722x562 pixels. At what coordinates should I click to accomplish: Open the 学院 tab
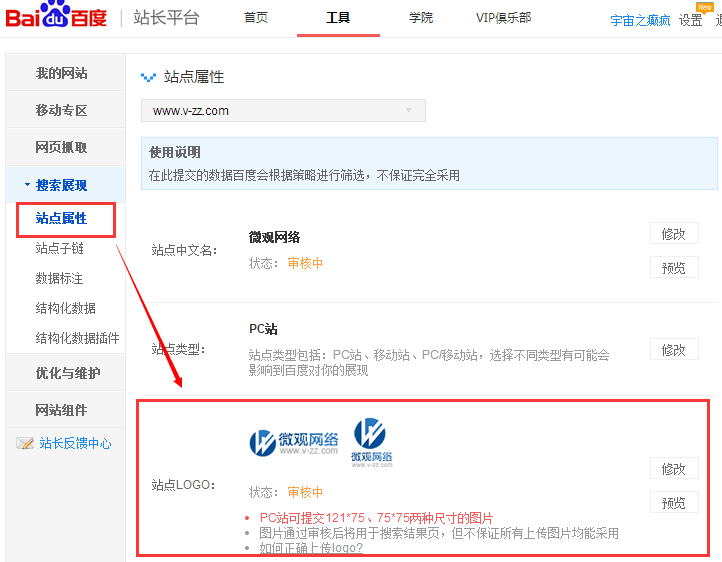[x=421, y=18]
